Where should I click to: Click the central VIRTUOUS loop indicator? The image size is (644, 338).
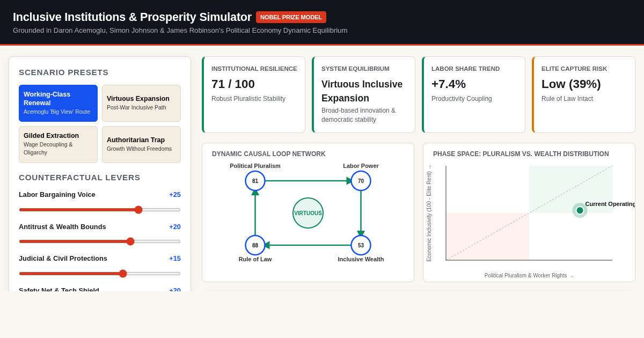pos(308,213)
